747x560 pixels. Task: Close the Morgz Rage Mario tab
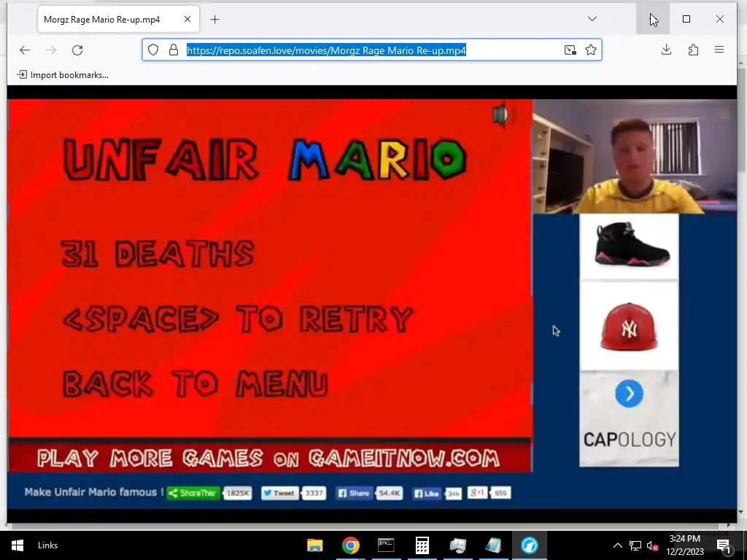coord(187,19)
